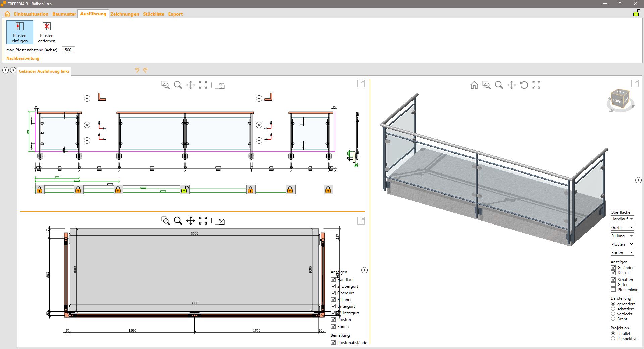Click the Pfosten einfügen tool
Viewport: 644px width, 349px height.
[20, 32]
